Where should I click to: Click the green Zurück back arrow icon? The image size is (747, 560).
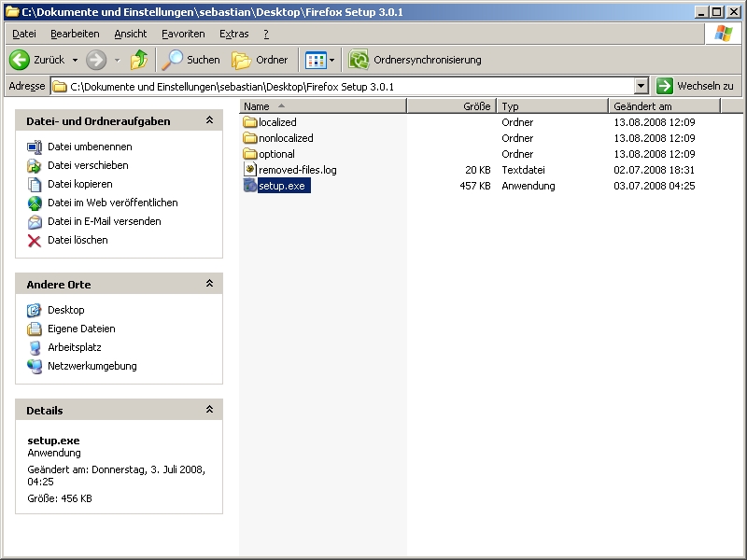click(x=20, y=60)
